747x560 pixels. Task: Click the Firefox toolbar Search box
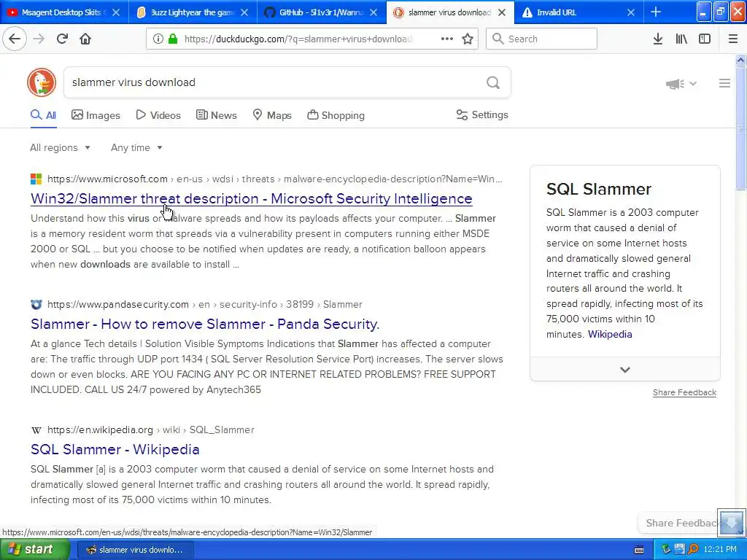click(x=542, y=39)
